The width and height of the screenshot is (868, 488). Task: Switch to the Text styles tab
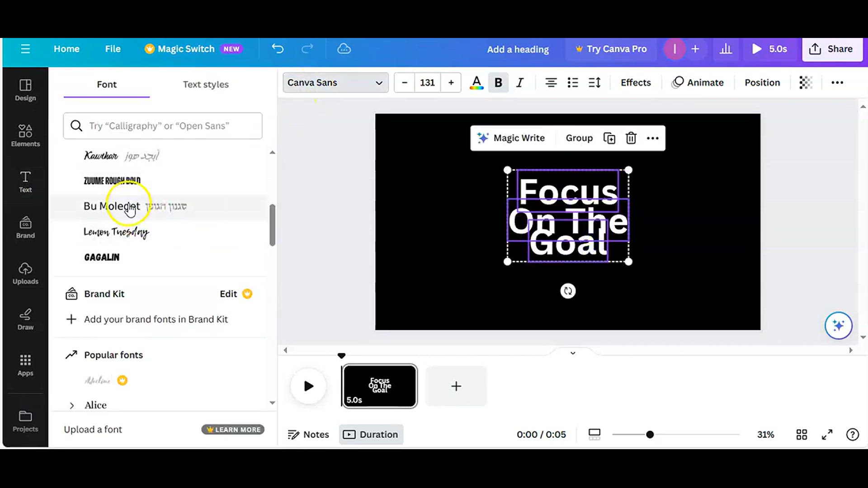206,84
